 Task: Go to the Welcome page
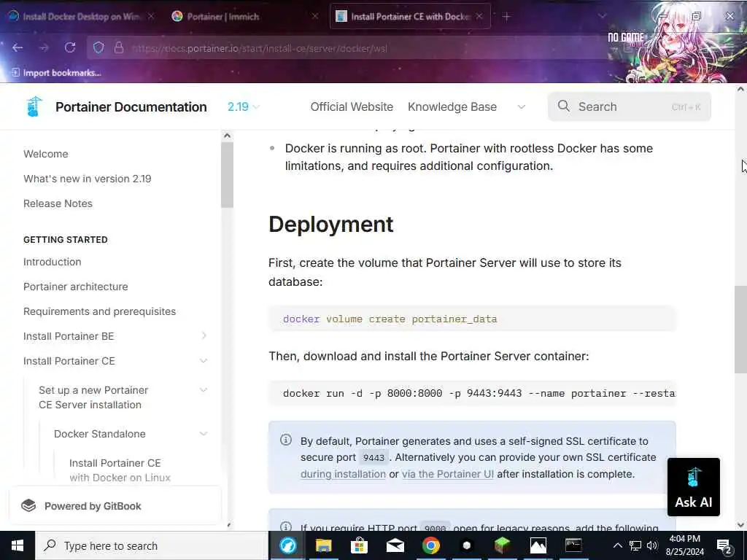[x=46, y=154]
